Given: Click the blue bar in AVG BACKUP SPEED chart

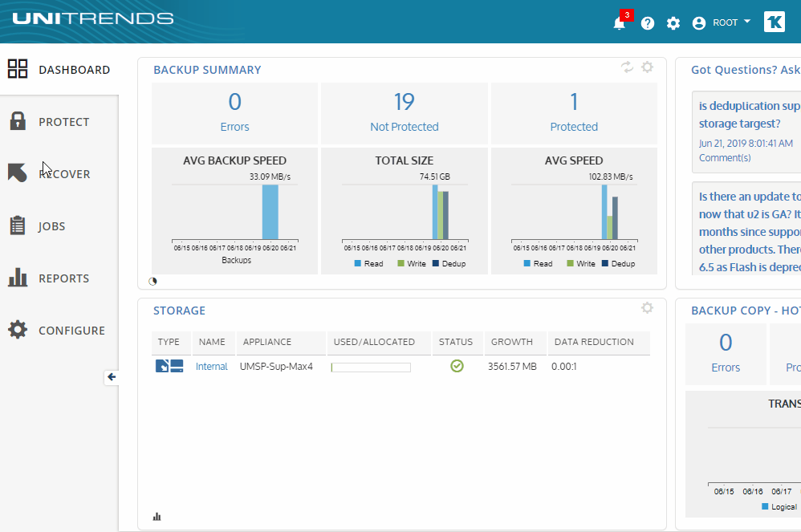Looking at the screenshot, I should [x=270, y=212].
